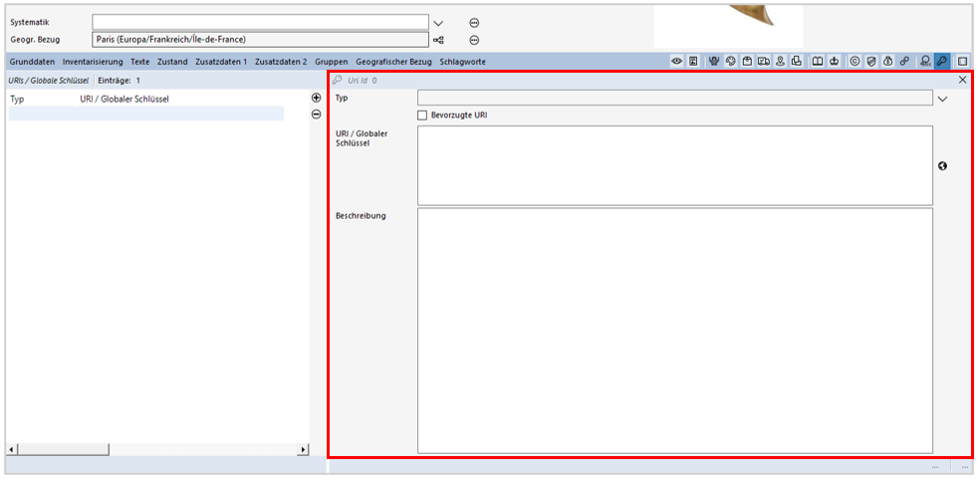Click the chain link icon in toolbar
The image size is (980, 479).
pos(904,62)
